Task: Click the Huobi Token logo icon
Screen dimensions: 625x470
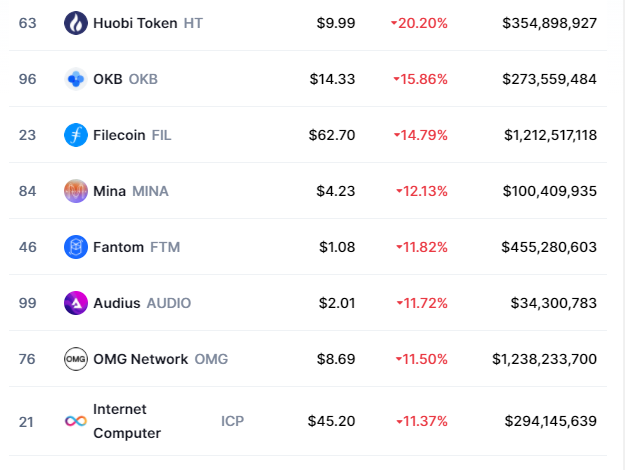Action: coord(76,22)
